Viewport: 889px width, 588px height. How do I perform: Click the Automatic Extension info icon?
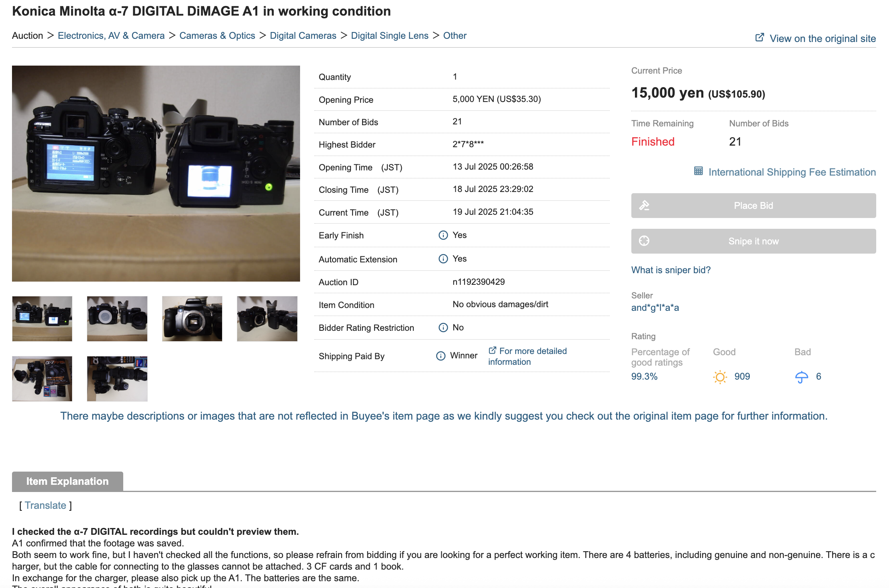[443, 259]
